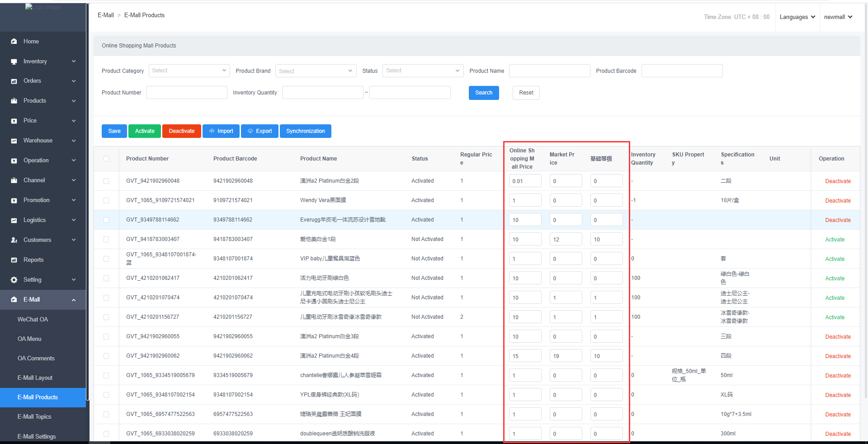Click the Setting gear icon

(x=14, y=280)
